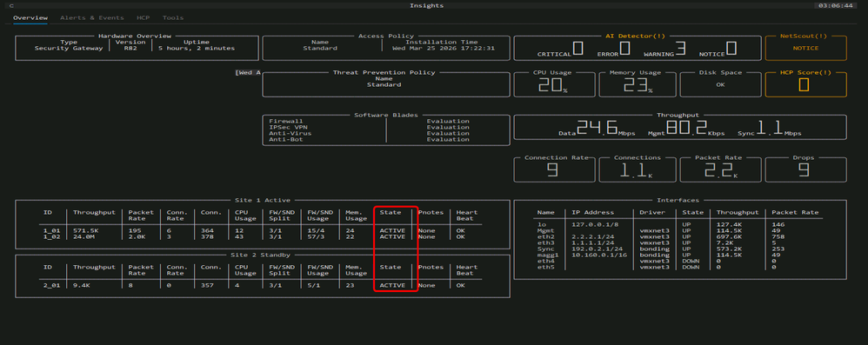Click the Security Gateway type value

pyautogui.click(x=69, y=48)
